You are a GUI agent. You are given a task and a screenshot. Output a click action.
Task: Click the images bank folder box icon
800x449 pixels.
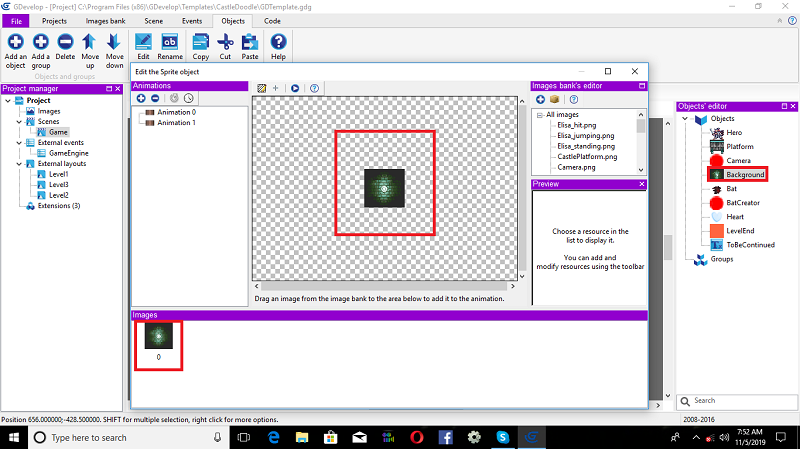555,99
